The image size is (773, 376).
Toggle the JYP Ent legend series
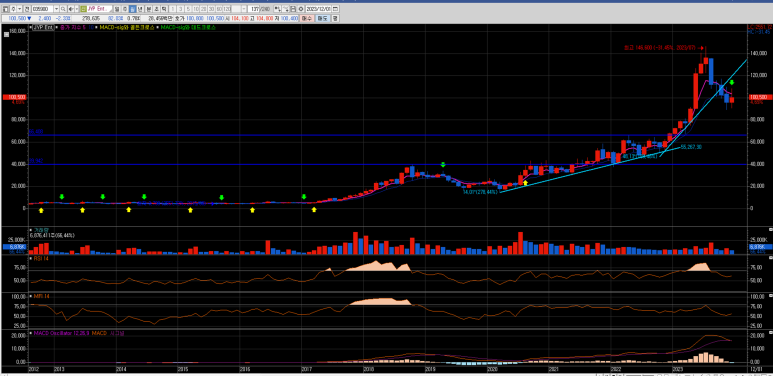click(x=43, y=28)
